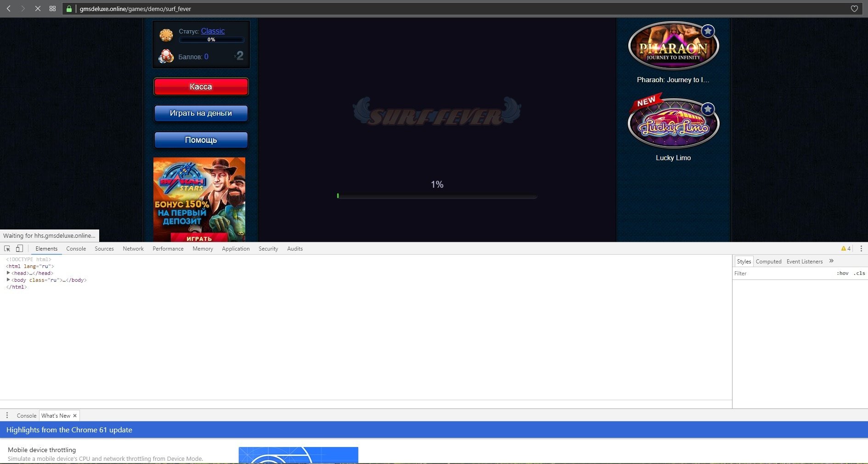Click the Mobile device throttling heading
868x464 pixels.
click(x=42, y=450)
